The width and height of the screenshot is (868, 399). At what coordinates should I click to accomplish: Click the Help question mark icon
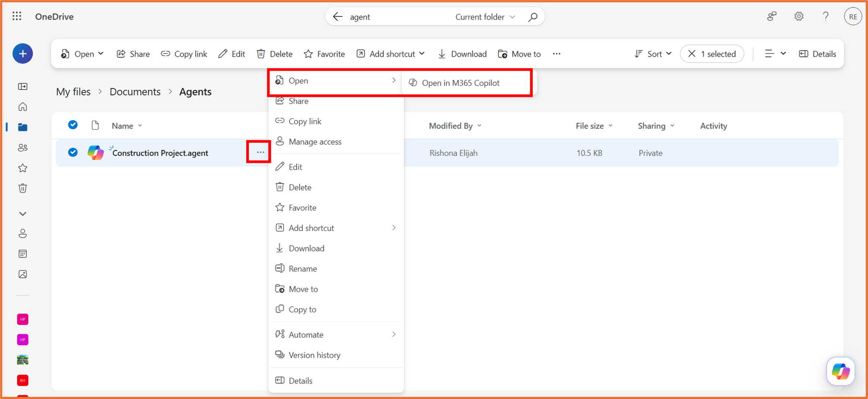pos(826,16)
